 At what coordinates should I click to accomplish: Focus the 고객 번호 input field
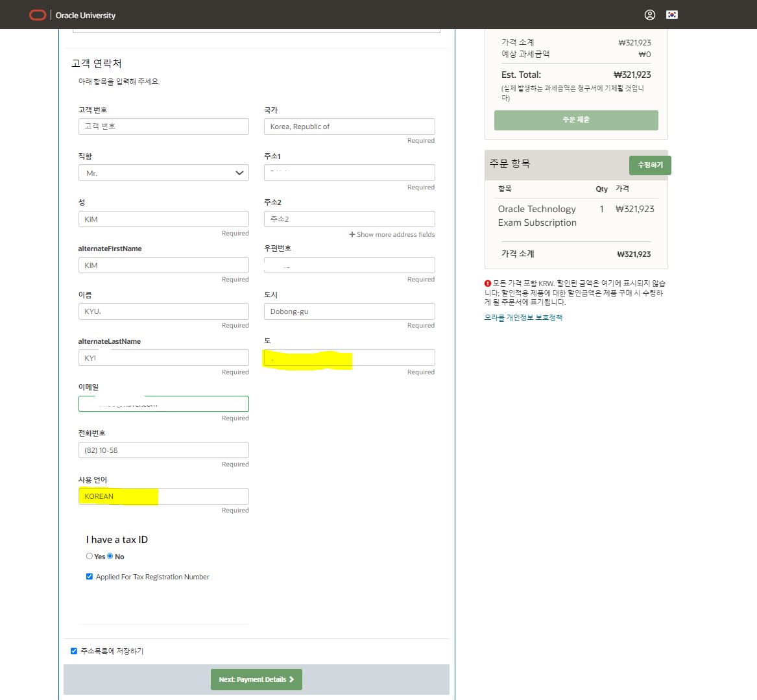pos(163,127)
